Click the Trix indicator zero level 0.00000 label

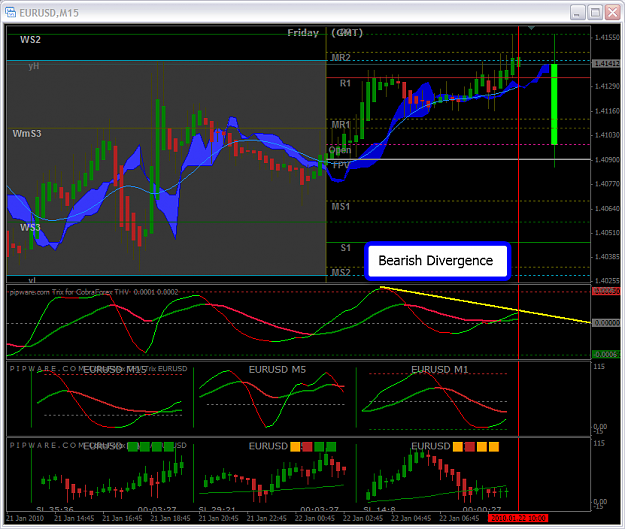pyautogui.click(x=606, y=323)
